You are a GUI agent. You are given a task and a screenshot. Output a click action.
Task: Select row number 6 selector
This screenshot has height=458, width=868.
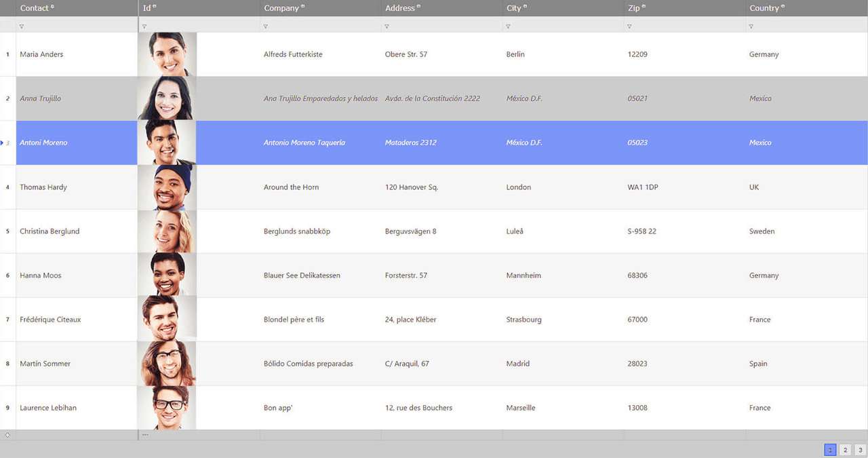[x=8, y=275]
